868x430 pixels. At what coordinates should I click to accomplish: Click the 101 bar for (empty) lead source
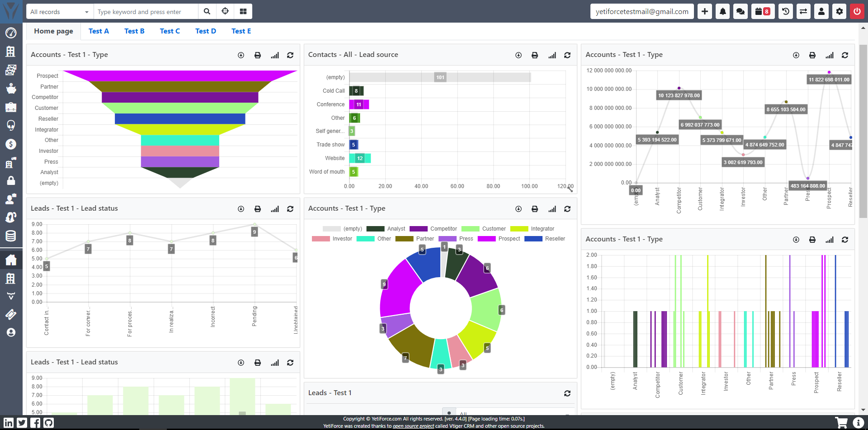coord(440,77)
